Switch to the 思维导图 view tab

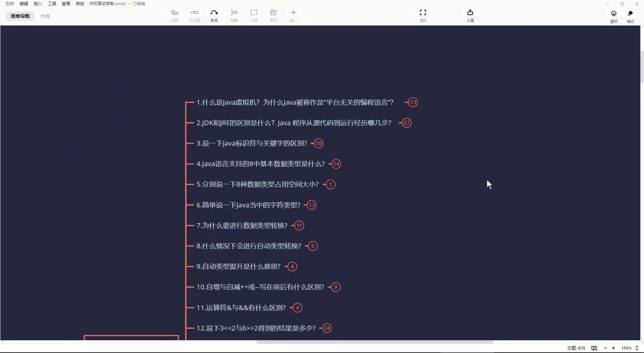(20, 16)
